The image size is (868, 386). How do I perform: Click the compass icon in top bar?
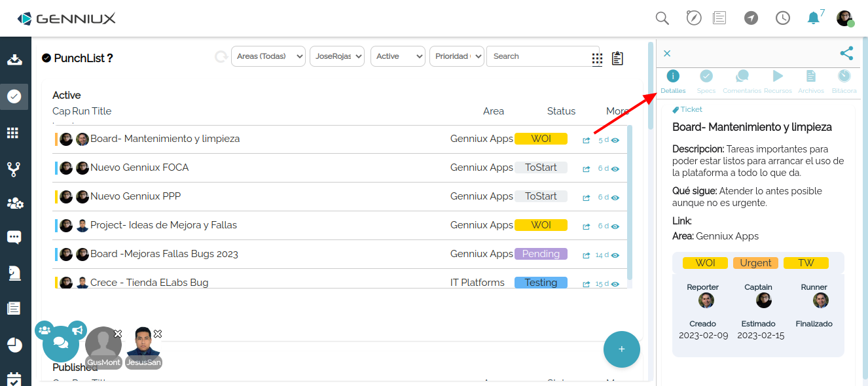[x=694, y=18]
